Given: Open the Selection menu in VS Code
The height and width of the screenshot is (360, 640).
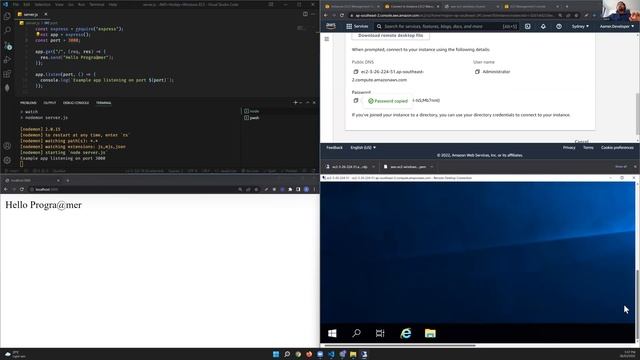Looking at the screenshot, I should [42, 4].
